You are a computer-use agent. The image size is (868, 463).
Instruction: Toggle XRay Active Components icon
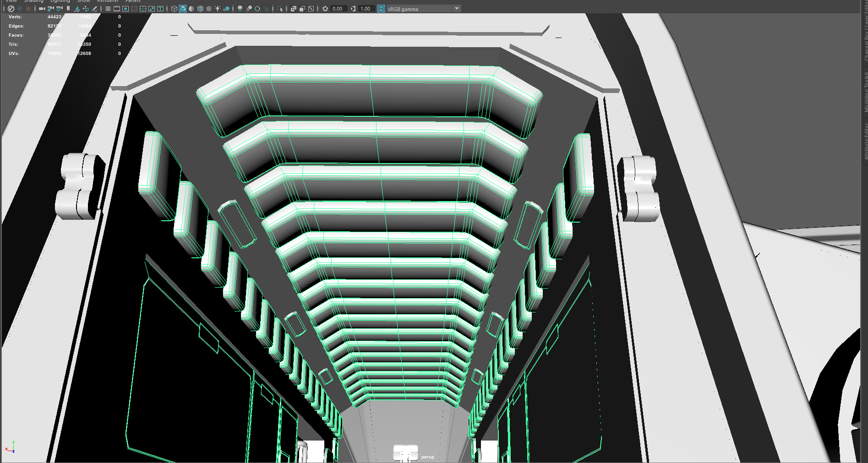click(302, 9)
